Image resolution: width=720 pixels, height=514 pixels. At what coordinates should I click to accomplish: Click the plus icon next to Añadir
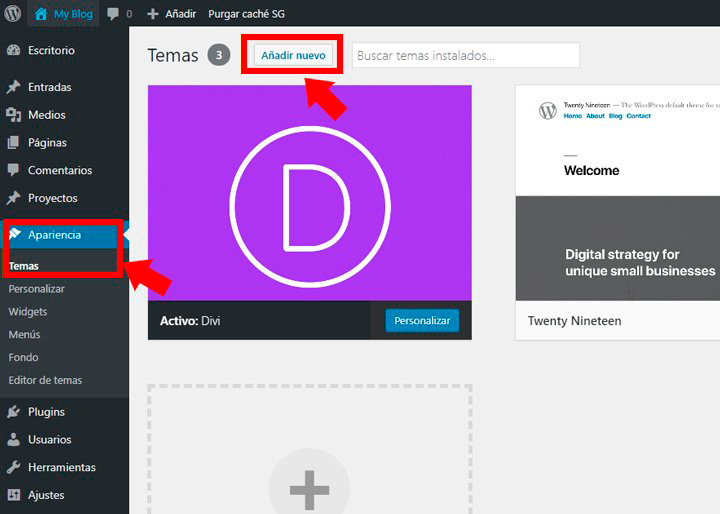coord(152,14)
